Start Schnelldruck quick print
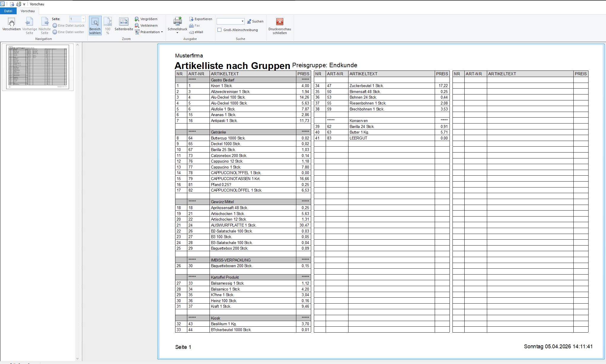Image resolution: width=606 pixels, height=364 pixels. pos(177,23)
